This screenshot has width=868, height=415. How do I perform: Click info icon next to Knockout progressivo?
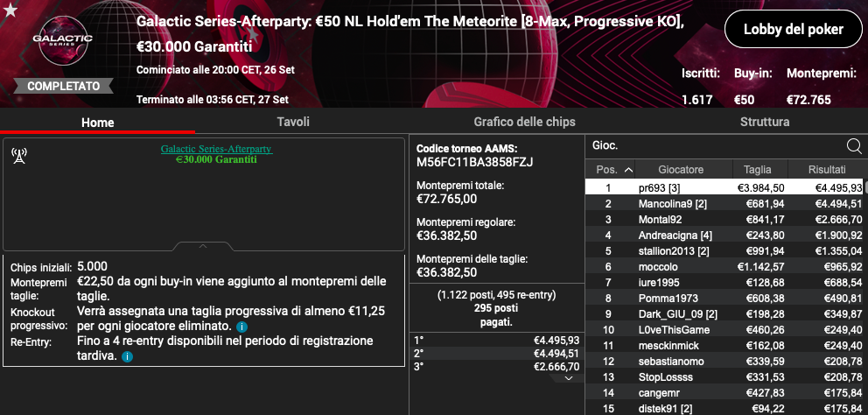(242, 327)
